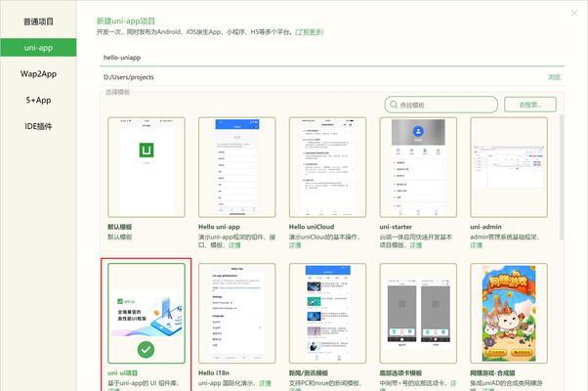Choose the 底部选项卡模板 thumbnail
This screenshot has width=588, height=391.
click(x=418, y=314)
